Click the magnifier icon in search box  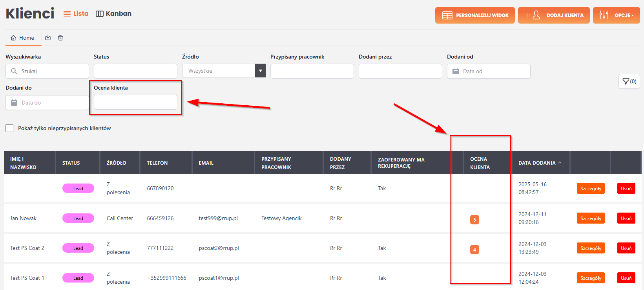tap(14, 71)
